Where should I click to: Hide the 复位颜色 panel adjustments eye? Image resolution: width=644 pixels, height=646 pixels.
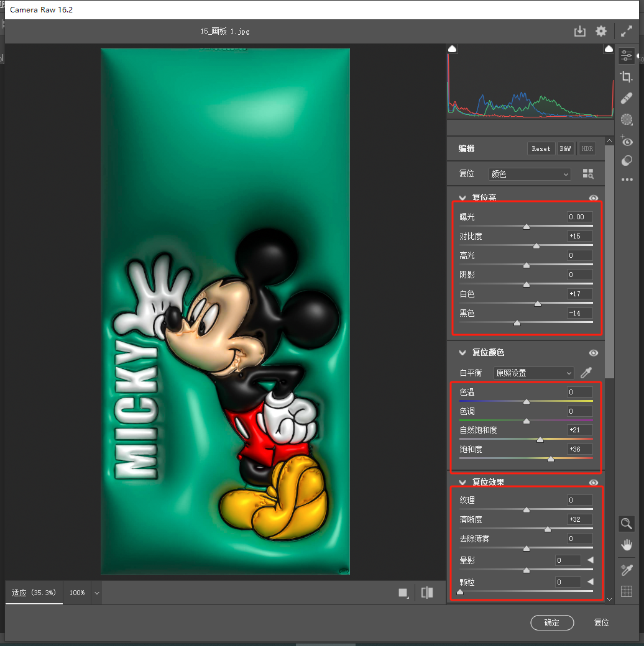tap(593, 353)
